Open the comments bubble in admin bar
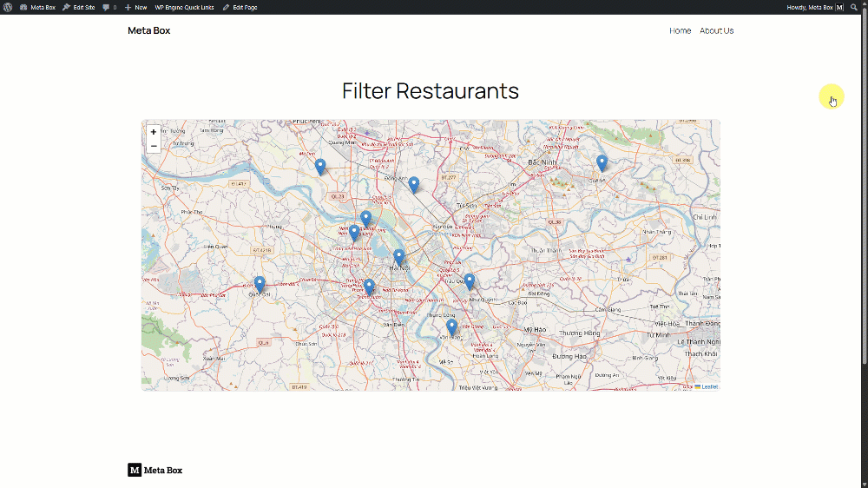 (x=109, y=7)
